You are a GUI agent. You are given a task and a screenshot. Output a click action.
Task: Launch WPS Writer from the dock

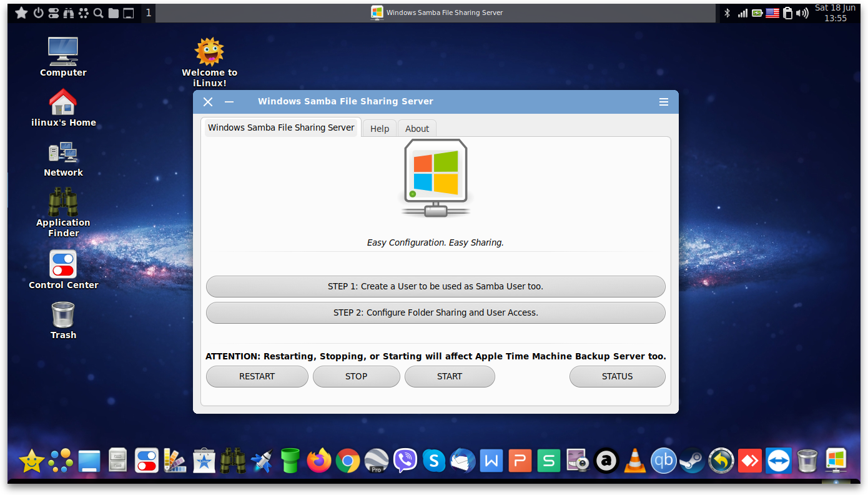point(491,461)
